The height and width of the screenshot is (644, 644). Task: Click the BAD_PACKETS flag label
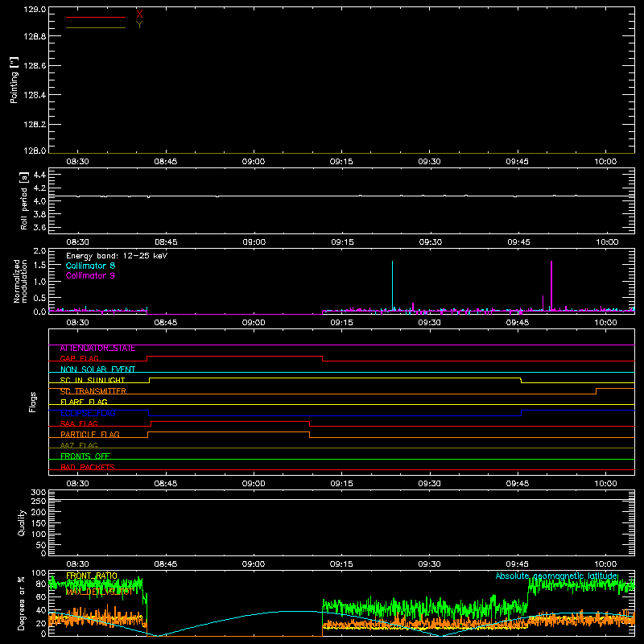pyautogui.click(x=88, y=468)
